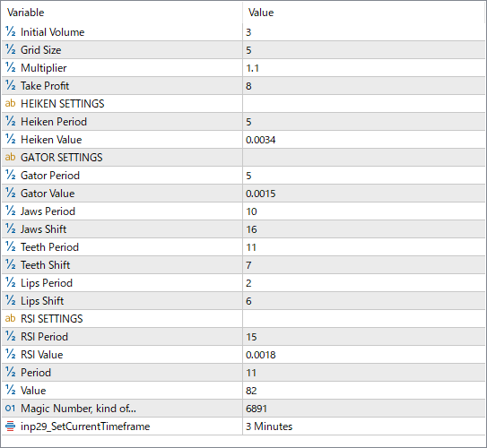Click the fraction icon beside Take Profit
The height and width of the screenshot is (448, 487).
point(10,85)
